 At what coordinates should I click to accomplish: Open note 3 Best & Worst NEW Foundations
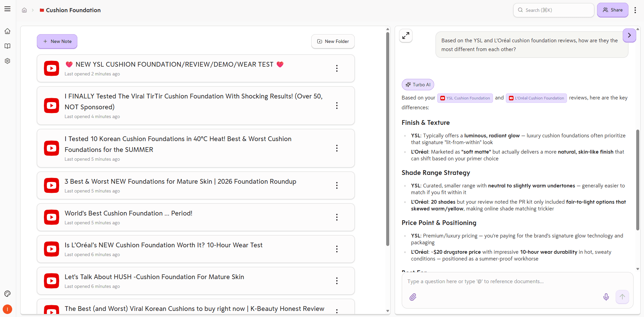tap(196, 185)
